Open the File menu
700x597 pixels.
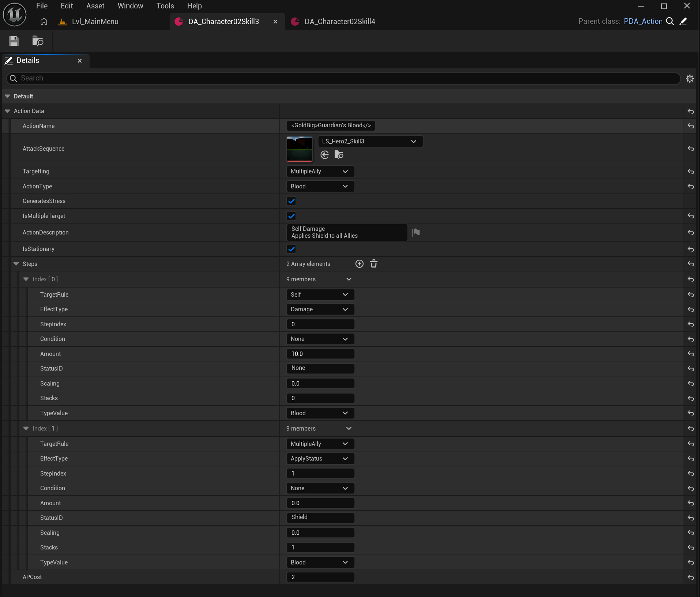tap(42, 6)
